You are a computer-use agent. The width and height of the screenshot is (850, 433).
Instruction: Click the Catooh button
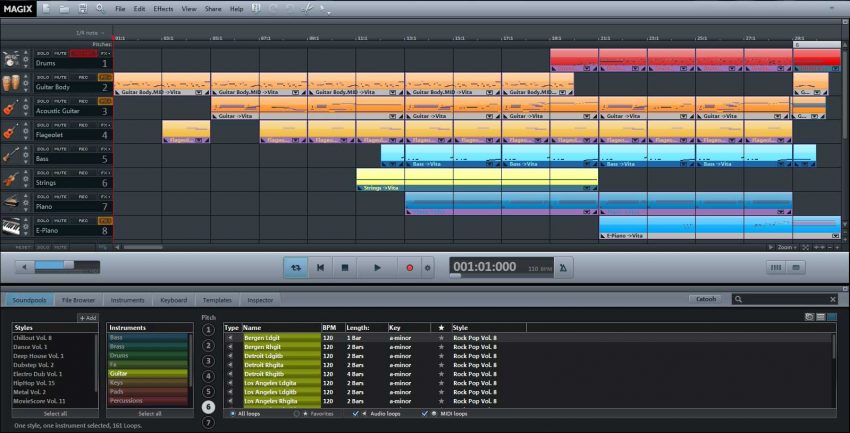pyautogui.click(x=706, y=299)
